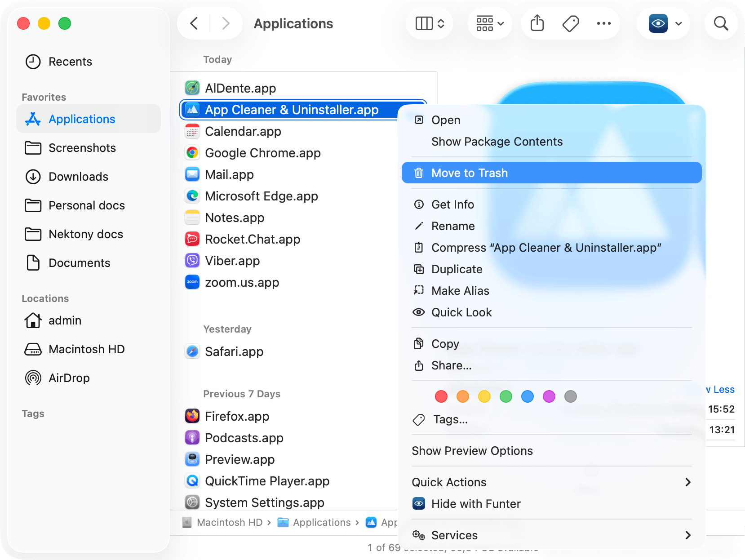Select the Firefox app icon

coord(192,416)
